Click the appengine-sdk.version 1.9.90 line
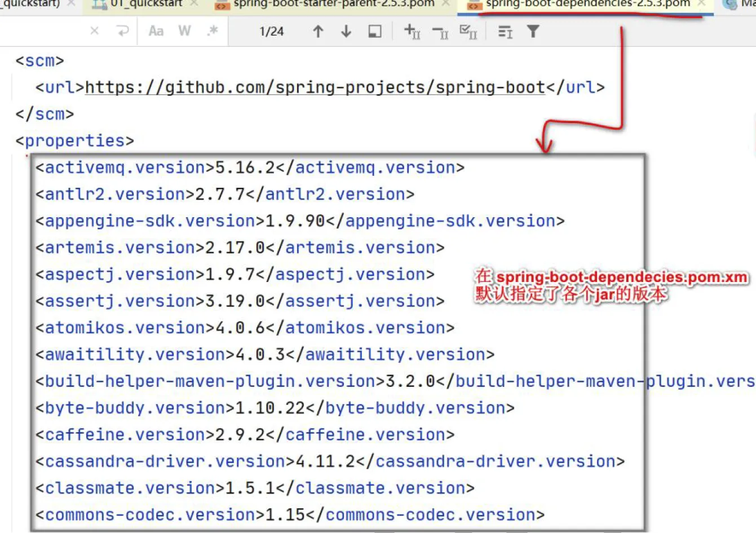 (300, 221)
